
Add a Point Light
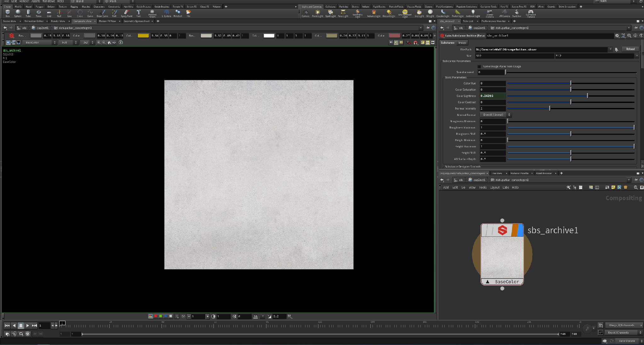pyautogui.click(x=317, y=13)
